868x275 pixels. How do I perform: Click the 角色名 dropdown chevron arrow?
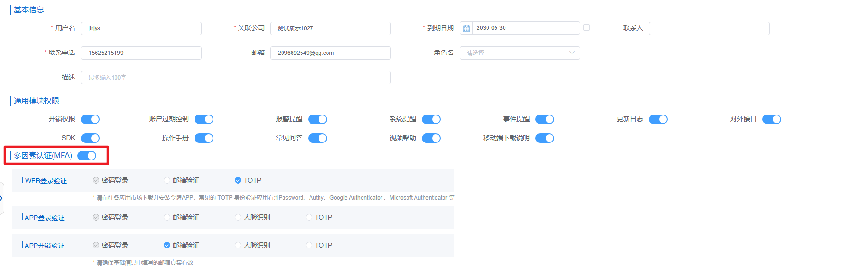point(572,53)
